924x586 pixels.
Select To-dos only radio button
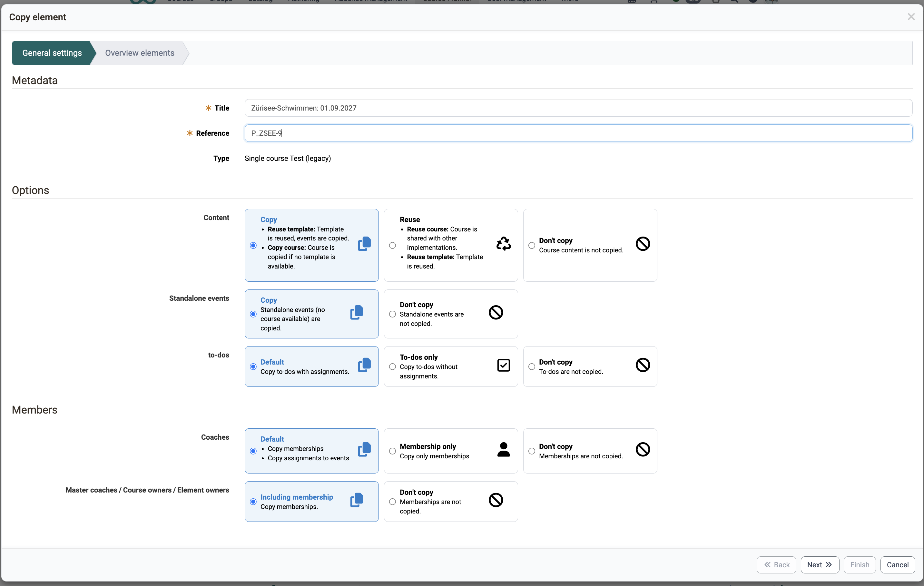click(393, 367)
